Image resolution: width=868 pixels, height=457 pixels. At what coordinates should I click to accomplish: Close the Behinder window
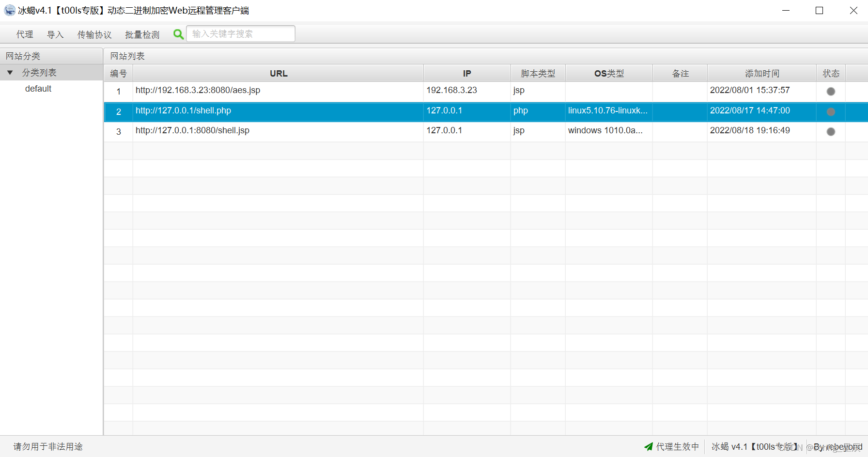coord(853,10)
